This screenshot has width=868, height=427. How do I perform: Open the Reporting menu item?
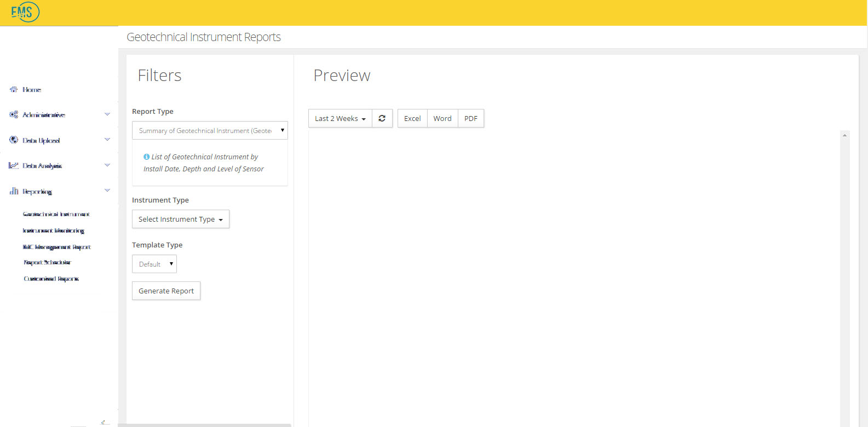coord(37,192)
